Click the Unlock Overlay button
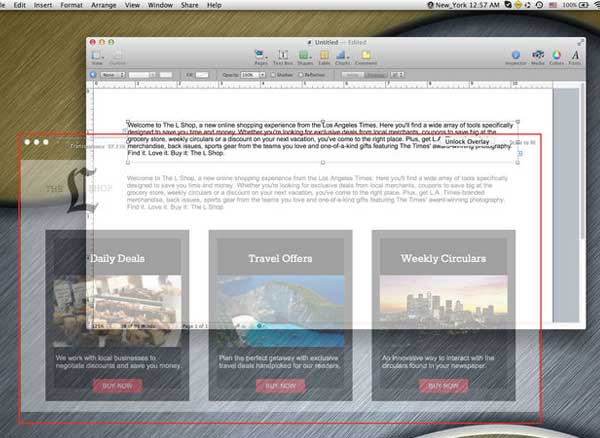600x438 pixels. (467, 142)
